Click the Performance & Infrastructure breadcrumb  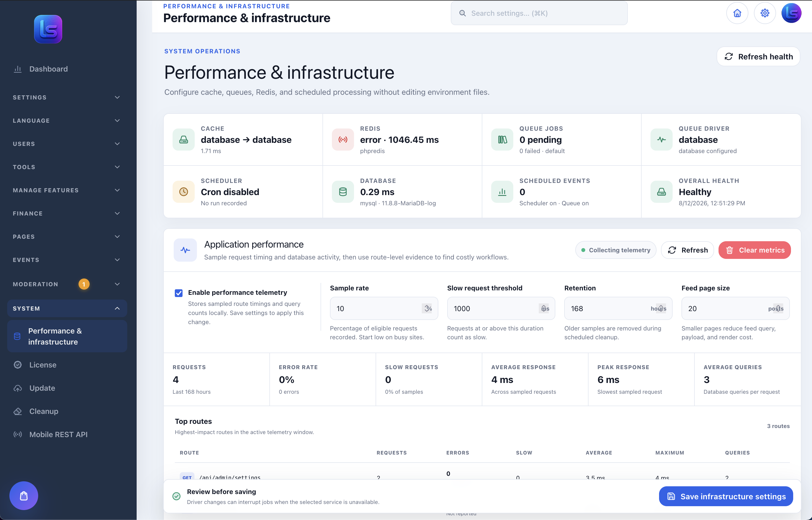click(x=227, y=6)
